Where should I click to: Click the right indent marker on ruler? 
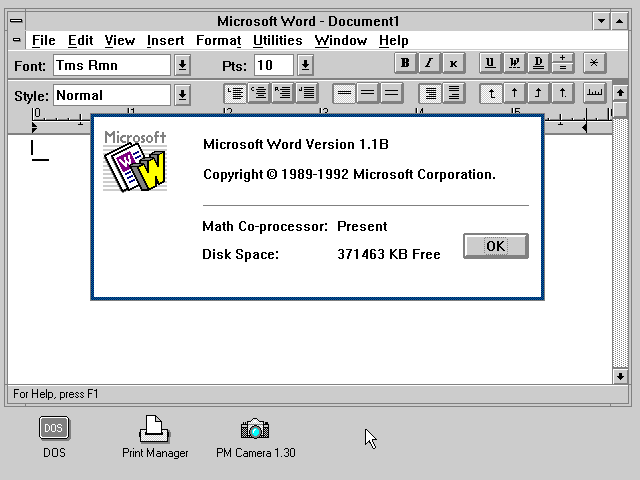click(584, 128)
